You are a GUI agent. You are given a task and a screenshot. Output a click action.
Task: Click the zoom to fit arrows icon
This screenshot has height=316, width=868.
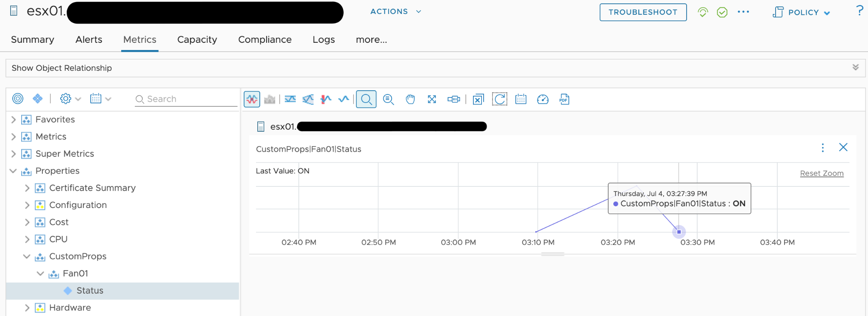(x=432, y=100)
